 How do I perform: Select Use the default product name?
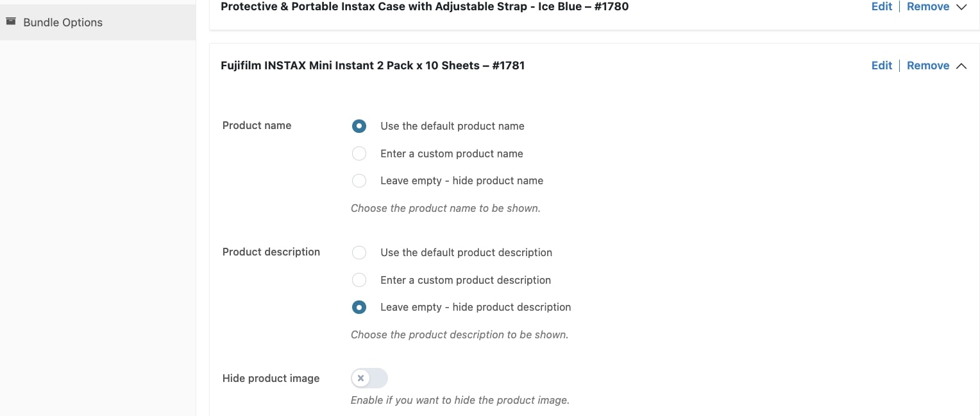tap(359, 126)
